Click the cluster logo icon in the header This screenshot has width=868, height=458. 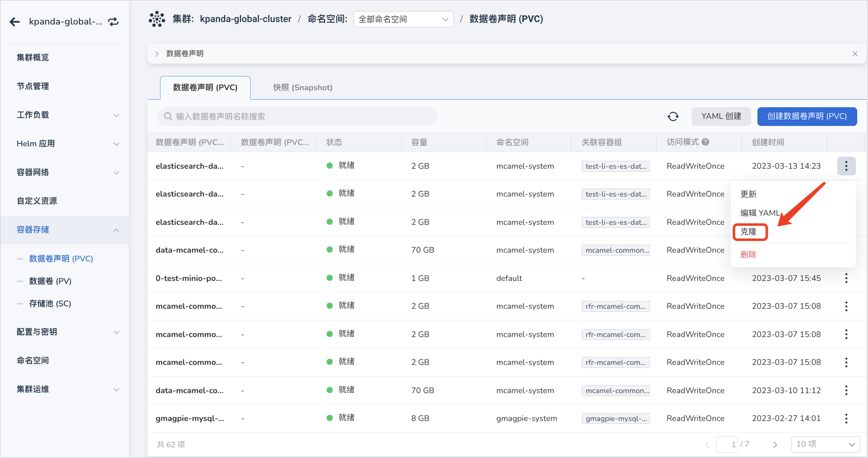pyautogui.click(x=157, y=19)
